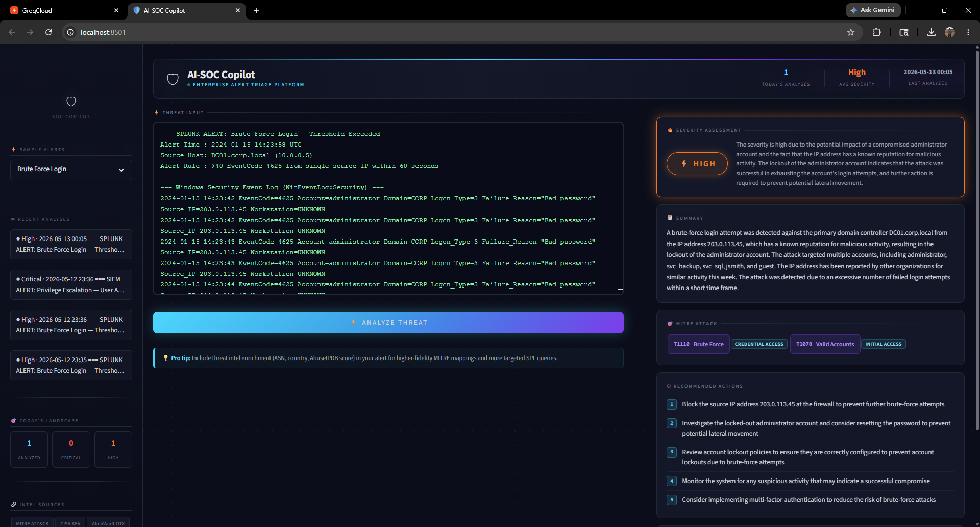Click recommended action 5 about multi-factor authentication

[x=810, y=500]
